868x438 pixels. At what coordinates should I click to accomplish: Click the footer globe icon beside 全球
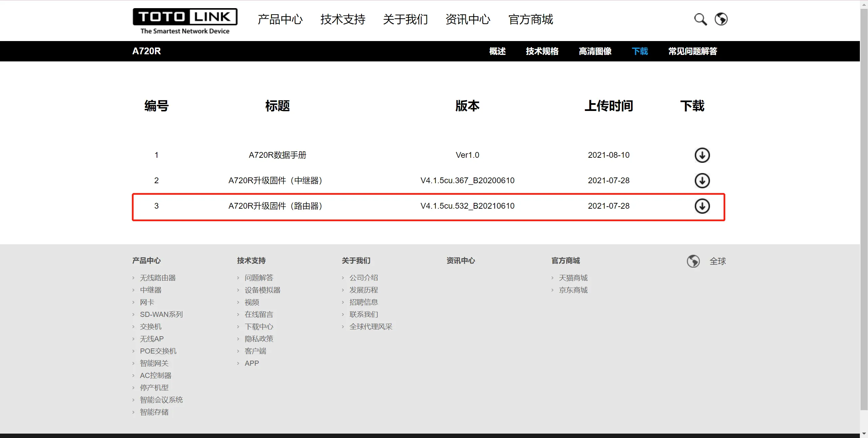[x=693, y=261]
